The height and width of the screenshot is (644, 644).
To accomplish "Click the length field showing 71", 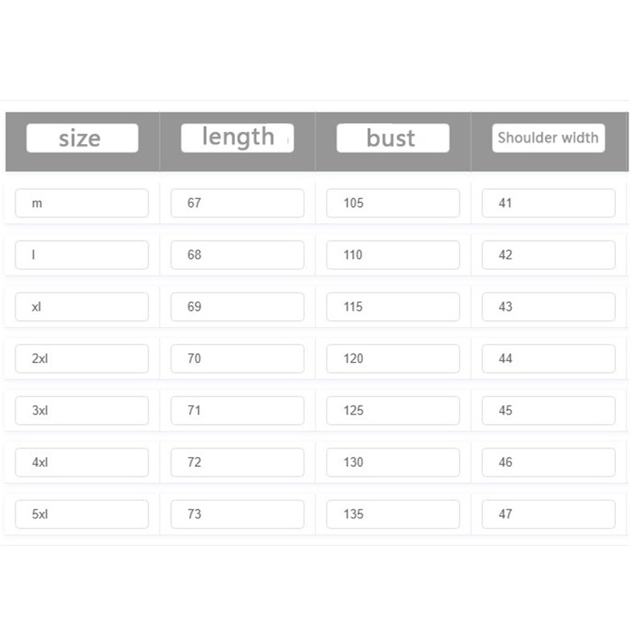I will (237, 411).
